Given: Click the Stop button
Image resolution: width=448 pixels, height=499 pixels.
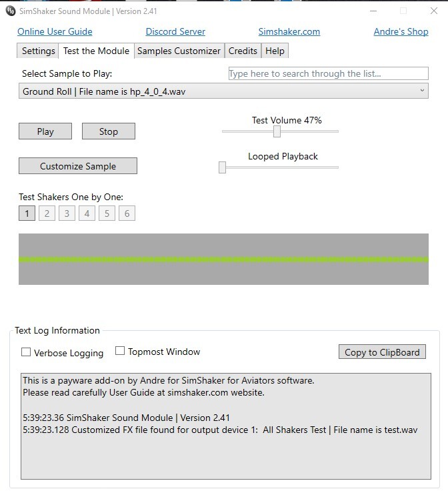Looking at the screenshot, I should coord(109,131).
